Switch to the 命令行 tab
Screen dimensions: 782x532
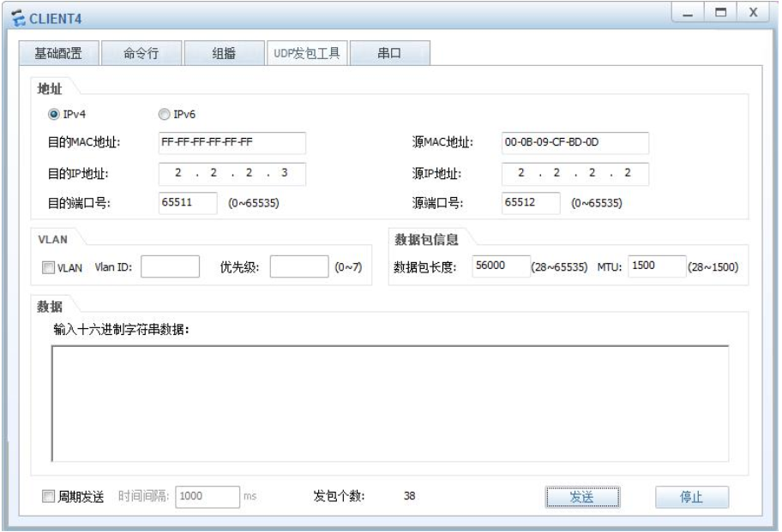coord(141,53)
